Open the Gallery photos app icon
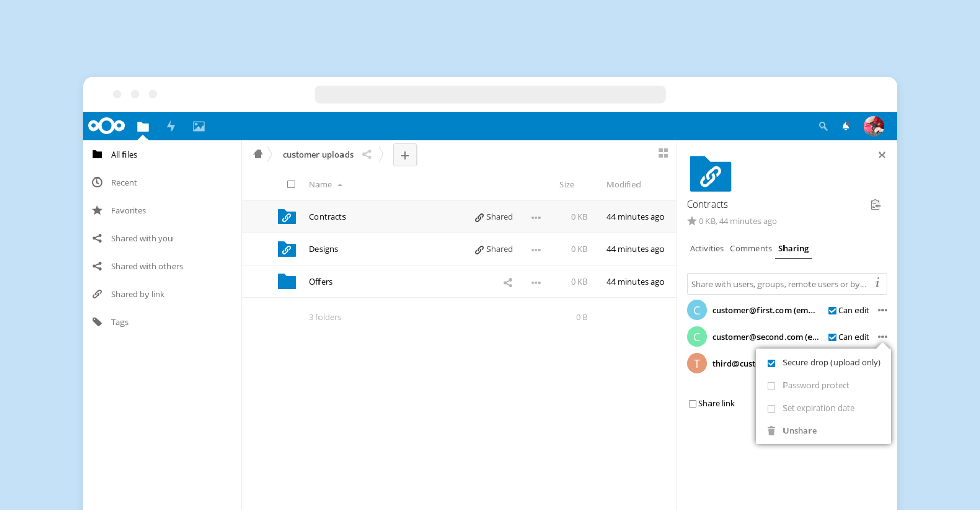Image resolution: width=980 pixels, height=510 pixels. 199,126
